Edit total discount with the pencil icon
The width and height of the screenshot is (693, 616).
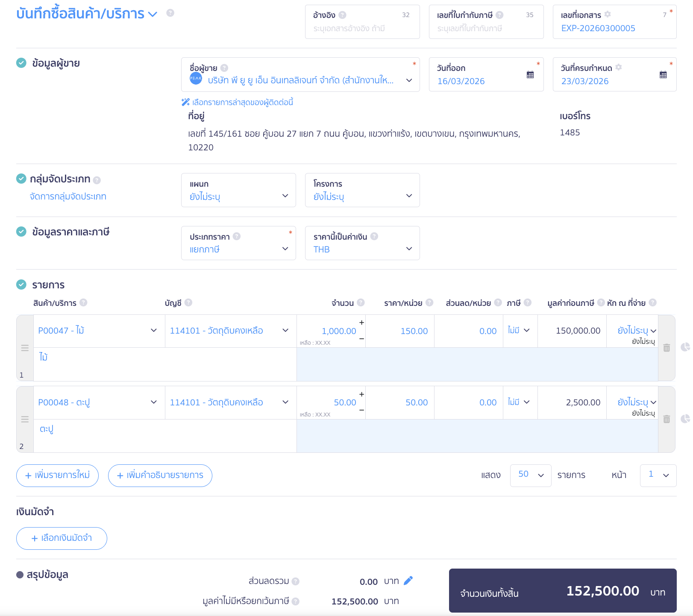point(408,581)
